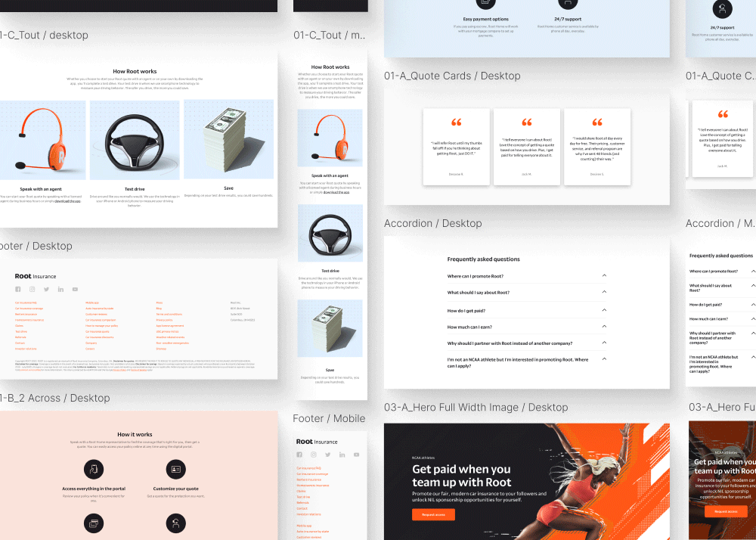Viewport: 756px width, 540px height.
Task: Click 'download the app' link in desktop Speak with an agent
Action: click(x=67, y=201)
